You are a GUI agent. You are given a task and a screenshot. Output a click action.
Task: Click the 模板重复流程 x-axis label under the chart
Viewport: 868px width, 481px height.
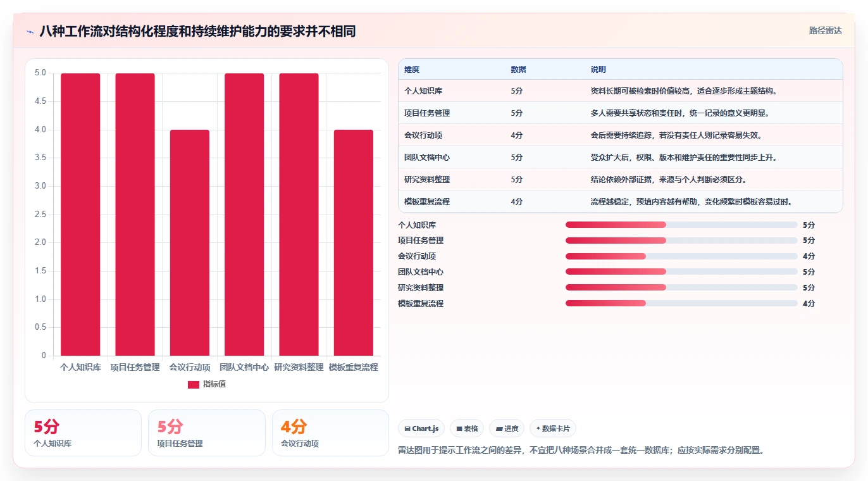(x=354, y=367)
